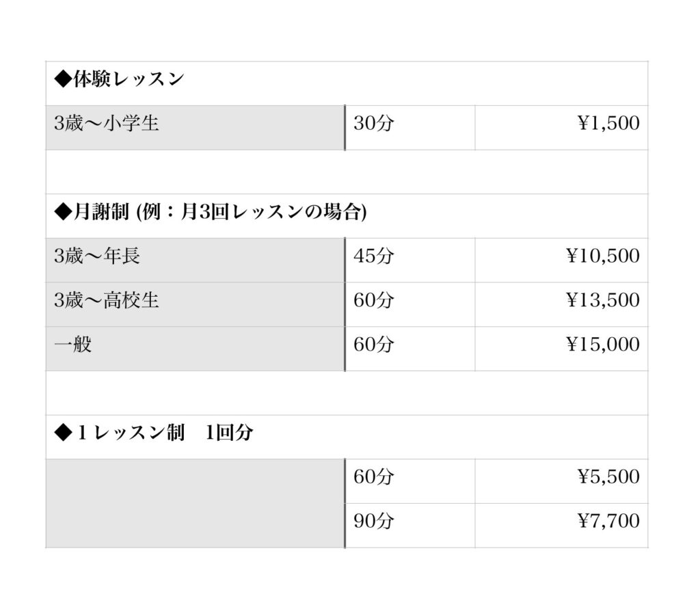Click the 体験レッスン section heading
Viewport: 700px width, 605px height.
(x=119, y=79)
